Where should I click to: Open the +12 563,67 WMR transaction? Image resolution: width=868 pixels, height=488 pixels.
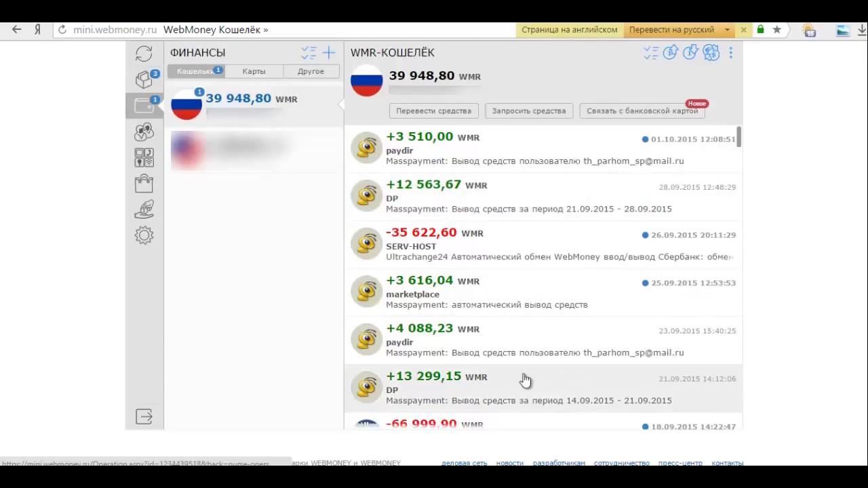pyautogui.click(x=543, y=197)
